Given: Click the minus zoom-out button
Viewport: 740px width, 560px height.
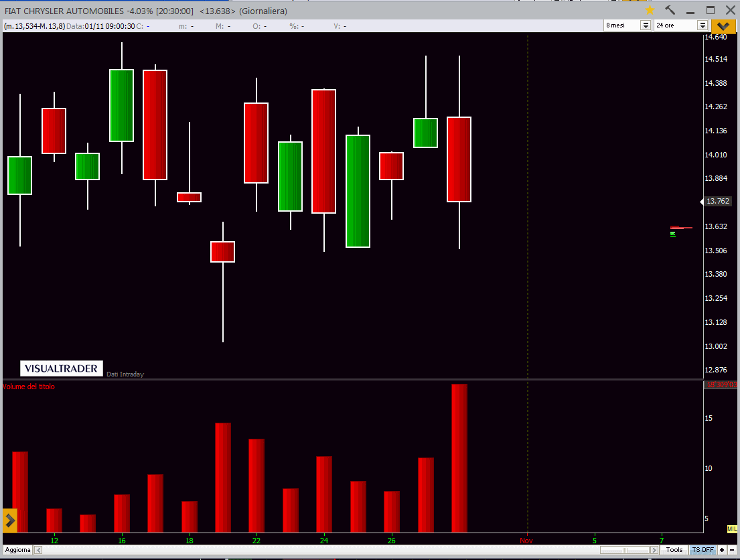Looking at the screenshot, I should [732, 550].
